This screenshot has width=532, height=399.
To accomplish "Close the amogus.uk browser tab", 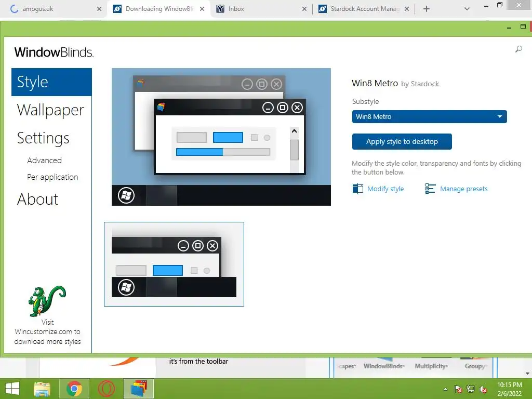I will [99, 9].
